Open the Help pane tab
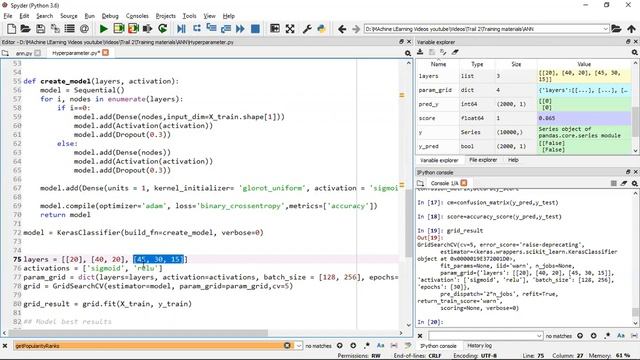The image size is (640, 360). pos(513,160)
